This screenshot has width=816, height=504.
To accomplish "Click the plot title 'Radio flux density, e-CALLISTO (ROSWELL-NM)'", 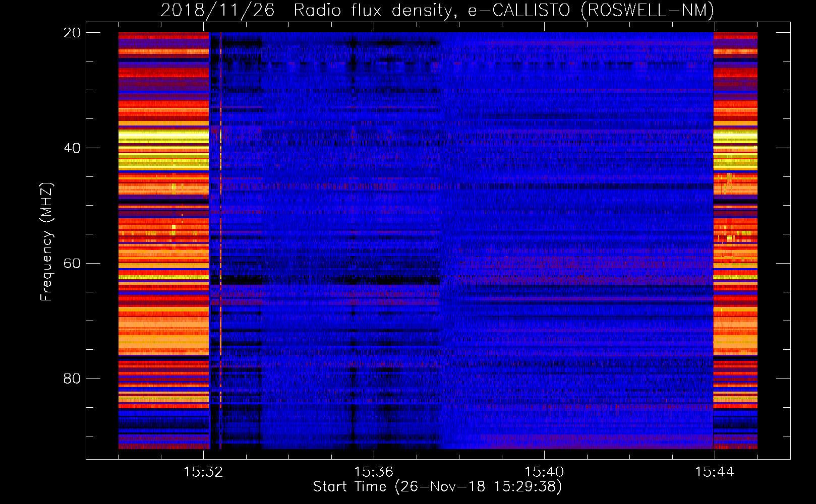I will [504, 10].
